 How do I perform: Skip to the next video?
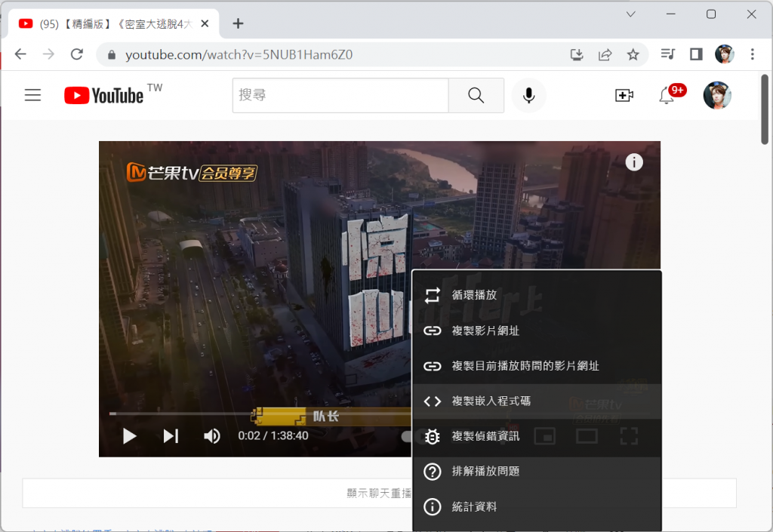(x=171, y=436)
